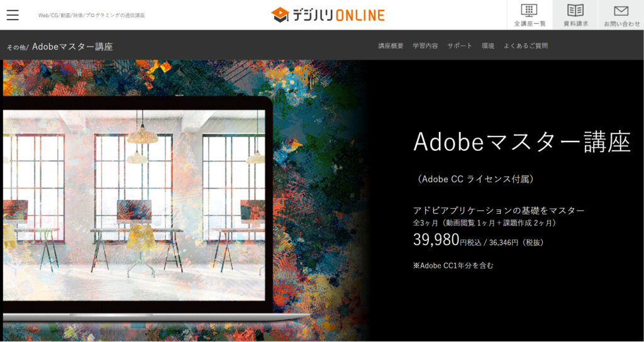Click the Web/CG/動画 tagline in the header

pyautogui.click(x=92, y=15)
